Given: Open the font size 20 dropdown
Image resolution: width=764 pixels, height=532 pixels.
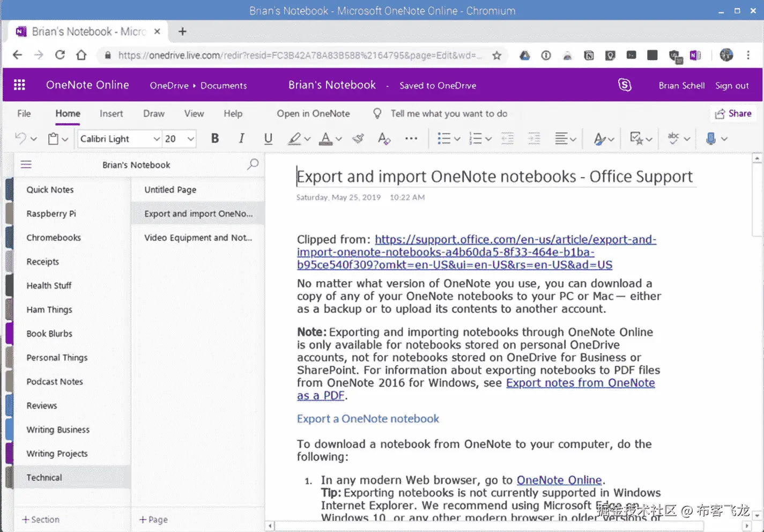Looking at the screenshot, I should [x=190, y=139].
